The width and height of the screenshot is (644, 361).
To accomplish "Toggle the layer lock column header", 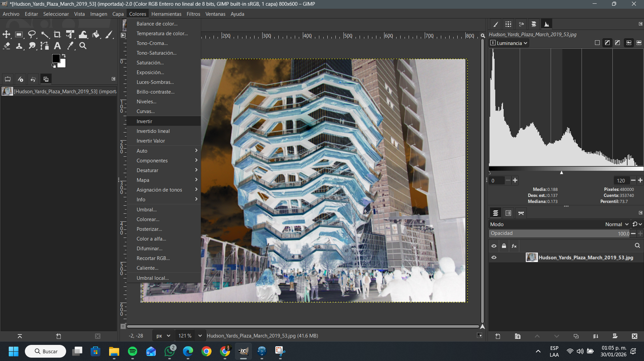I will coord(504,246).
